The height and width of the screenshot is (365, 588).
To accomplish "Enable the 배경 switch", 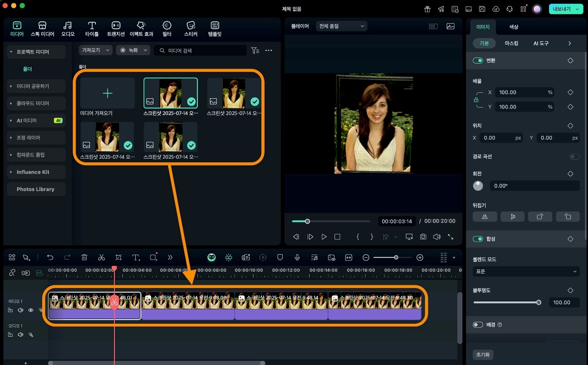I will (x=478, y=325).
